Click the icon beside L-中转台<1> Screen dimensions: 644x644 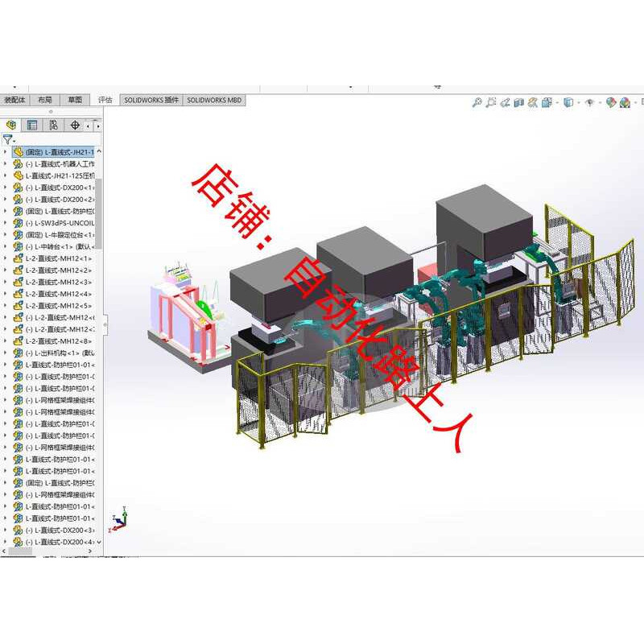tap(18, 246)
